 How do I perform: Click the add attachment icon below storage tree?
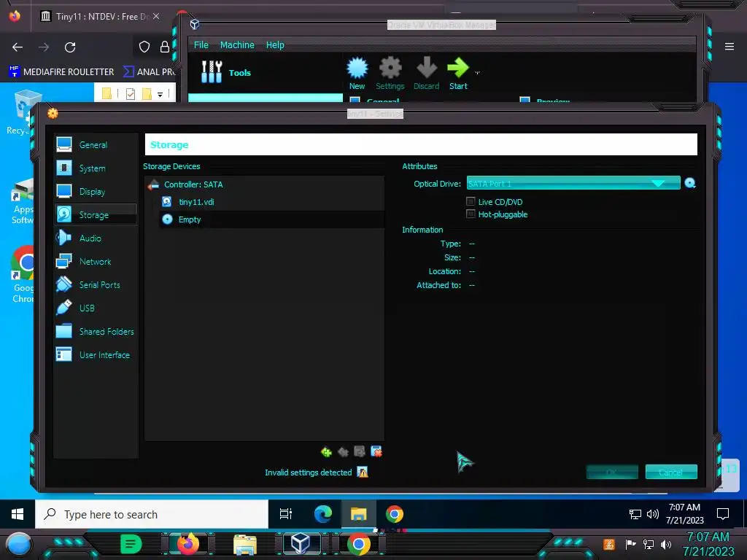[x=360, y=452]
